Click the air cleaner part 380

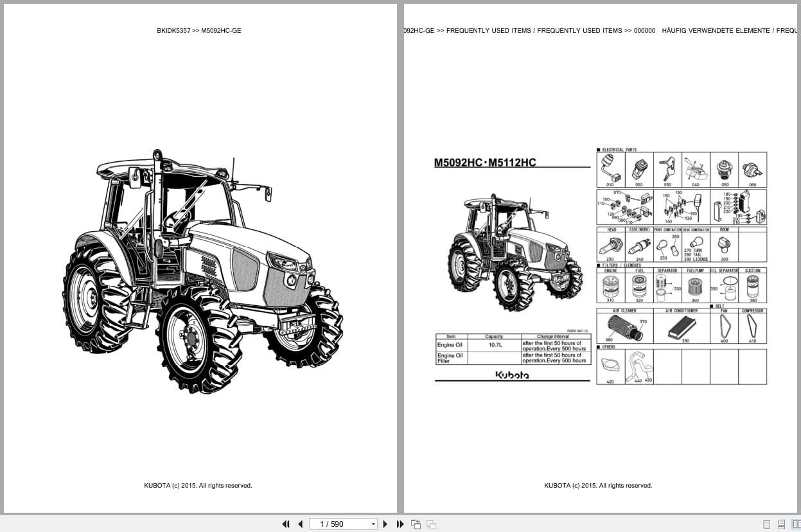click(x=625, y=328)
